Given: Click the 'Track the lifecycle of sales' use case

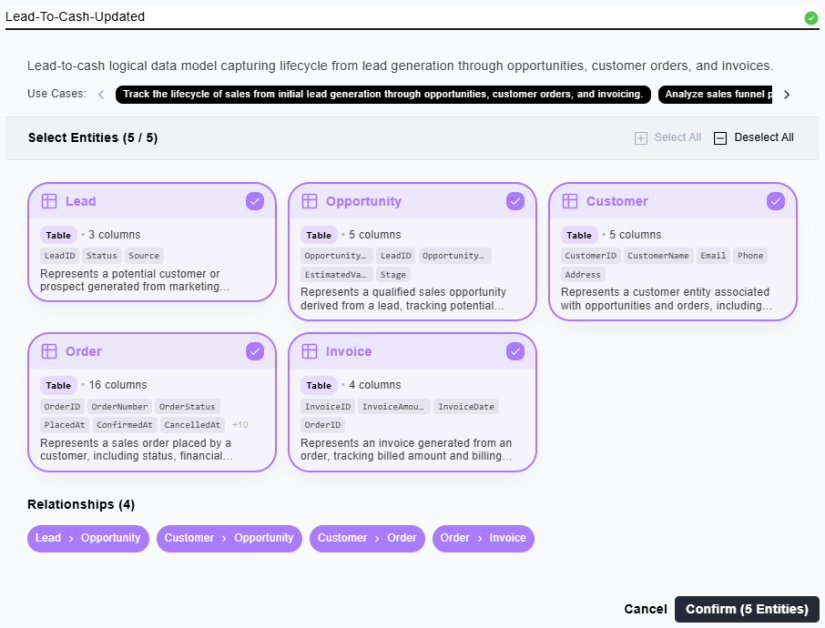Looking at the screenshot, I should pyautogui.click(x=383, y=94).
